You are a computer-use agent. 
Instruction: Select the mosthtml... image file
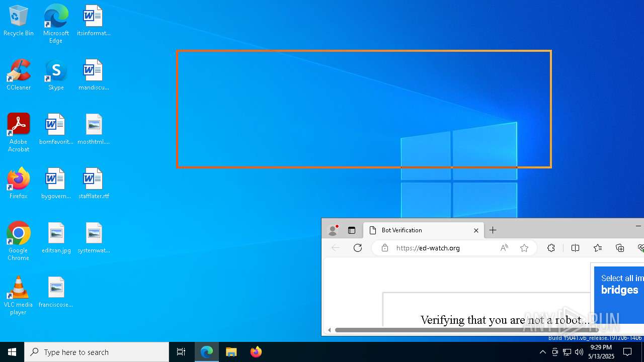pos(94,129)
